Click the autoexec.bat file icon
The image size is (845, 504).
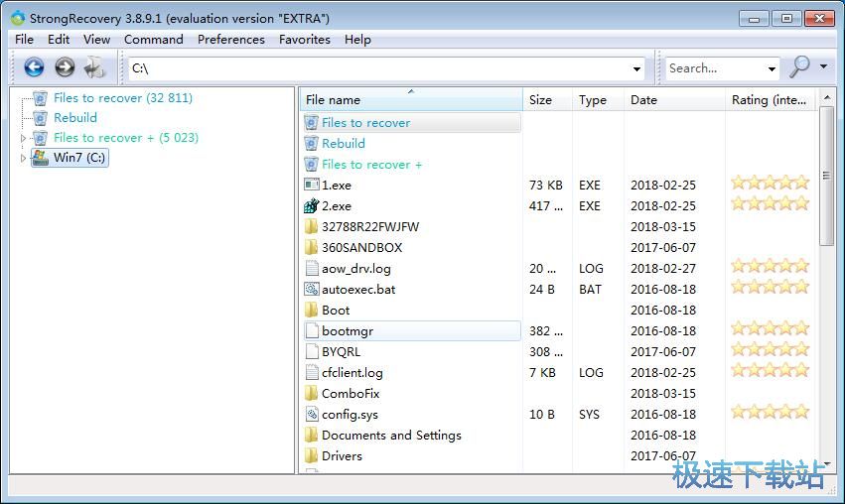click(312, 290)
